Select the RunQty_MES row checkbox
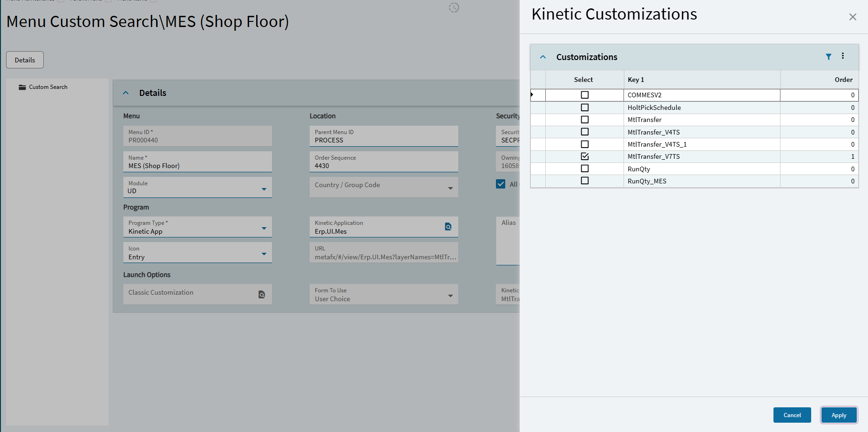The width and height of the screenshot is (868, 432). click(585, 181)
